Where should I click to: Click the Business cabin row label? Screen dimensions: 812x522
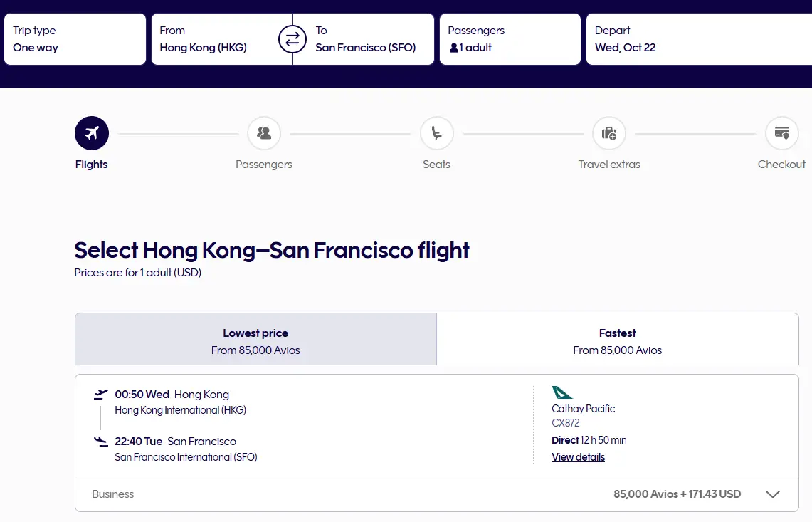coord(113,494)
